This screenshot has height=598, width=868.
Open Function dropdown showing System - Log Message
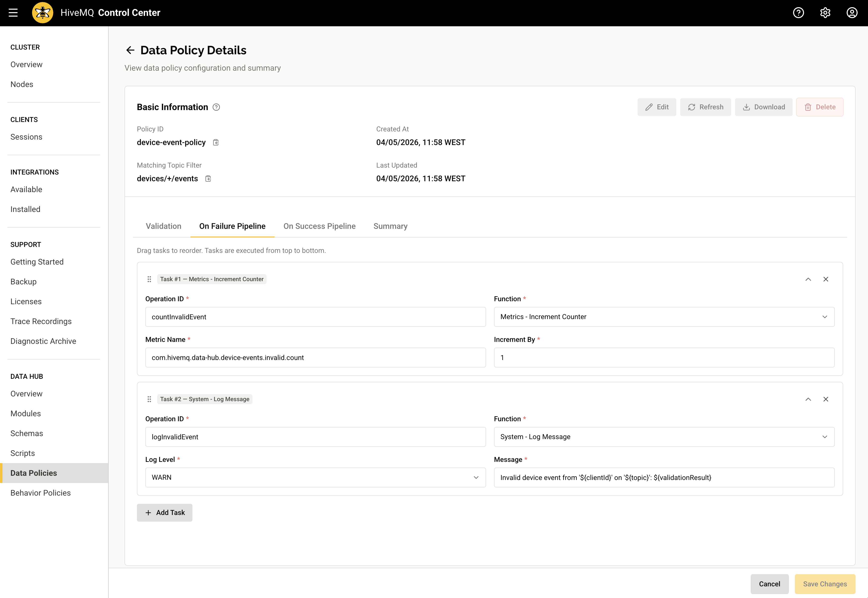pyautogui.click(x=664, y=437)
